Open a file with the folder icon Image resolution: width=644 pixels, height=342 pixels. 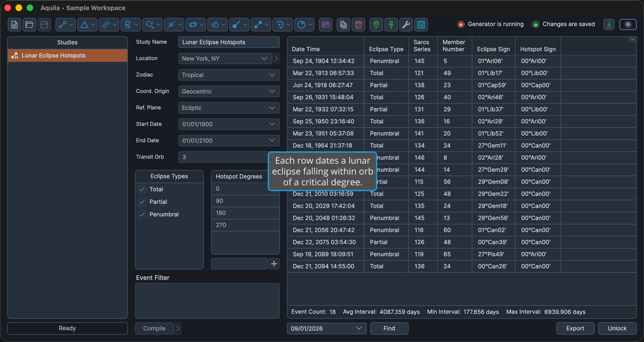click(29, 25)
